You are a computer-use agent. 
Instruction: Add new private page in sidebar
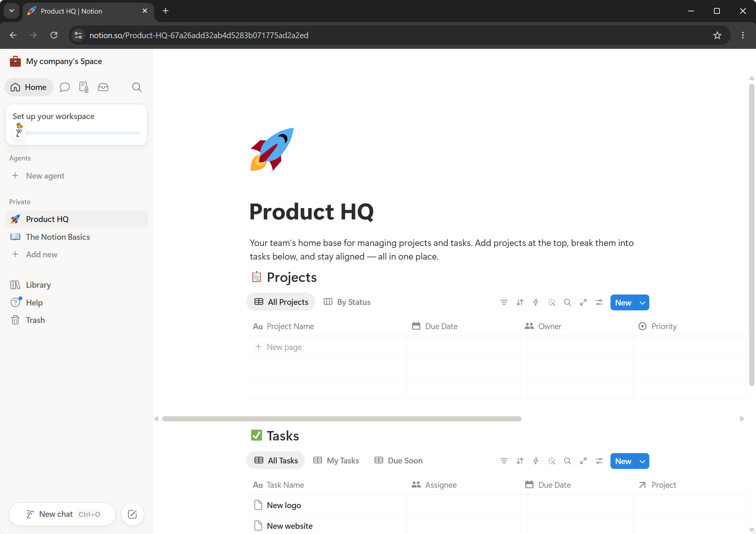(x=76, y=254)
